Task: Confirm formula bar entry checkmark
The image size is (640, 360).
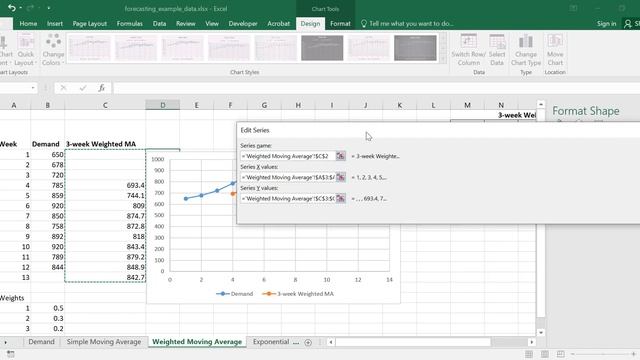Action: [83, 88]
